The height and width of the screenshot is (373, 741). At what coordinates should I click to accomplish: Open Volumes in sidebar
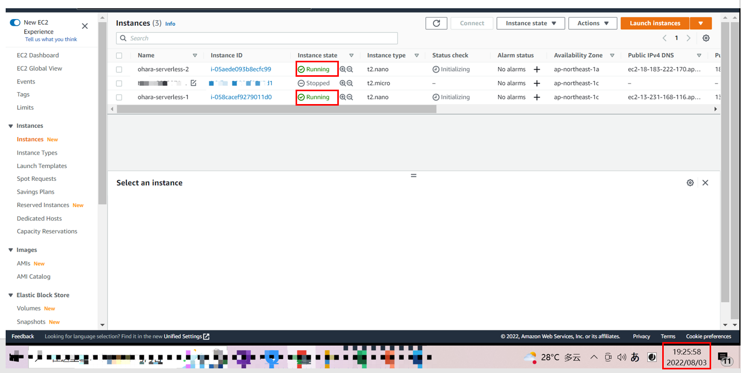pyautogui.click(x=28, y=308)
